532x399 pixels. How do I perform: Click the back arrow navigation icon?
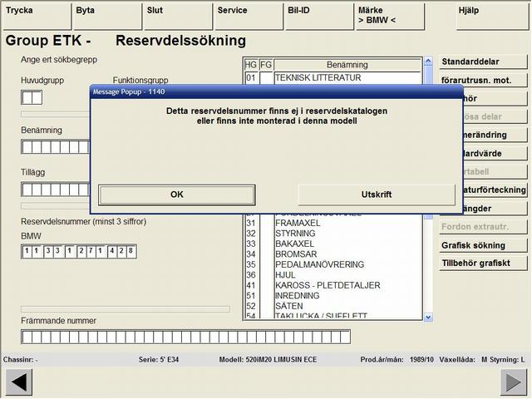17,382
